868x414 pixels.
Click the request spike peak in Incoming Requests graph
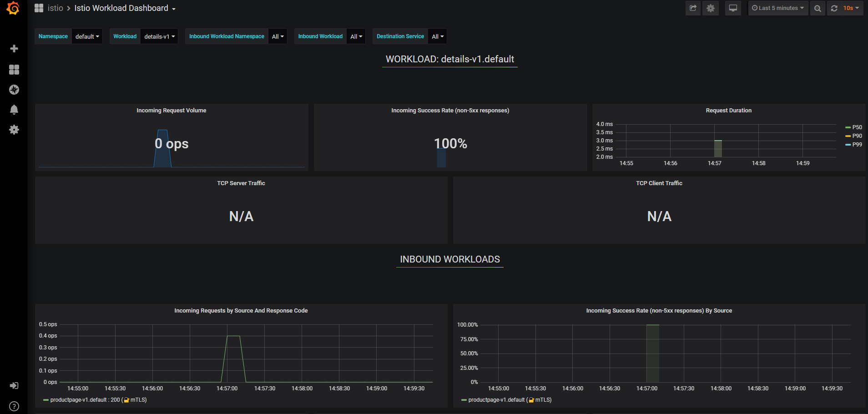pyautogui.click(x=233, y=336)
